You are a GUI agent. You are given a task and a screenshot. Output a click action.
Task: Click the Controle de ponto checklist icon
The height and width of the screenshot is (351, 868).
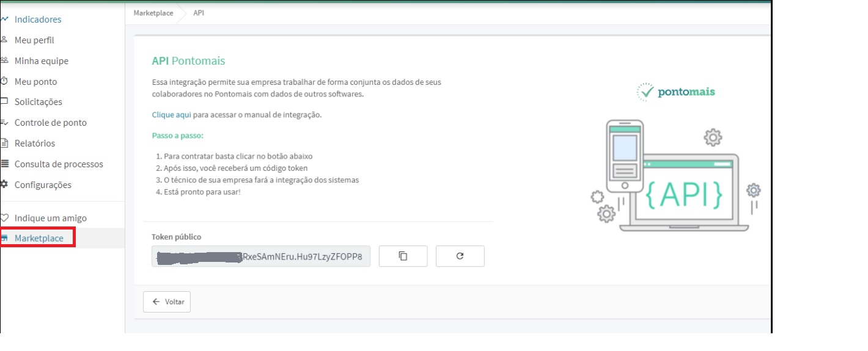point(4,123)
